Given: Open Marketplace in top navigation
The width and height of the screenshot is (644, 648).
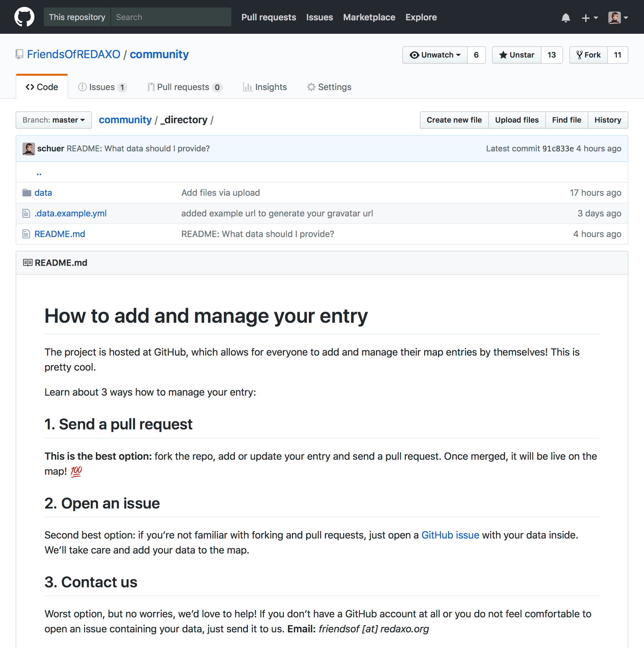Looking at the screenshot, I should tap(369, 17).
